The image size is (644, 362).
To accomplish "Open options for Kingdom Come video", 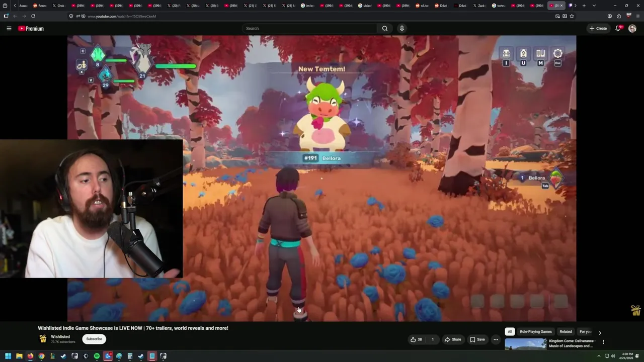I will [603, 342].
